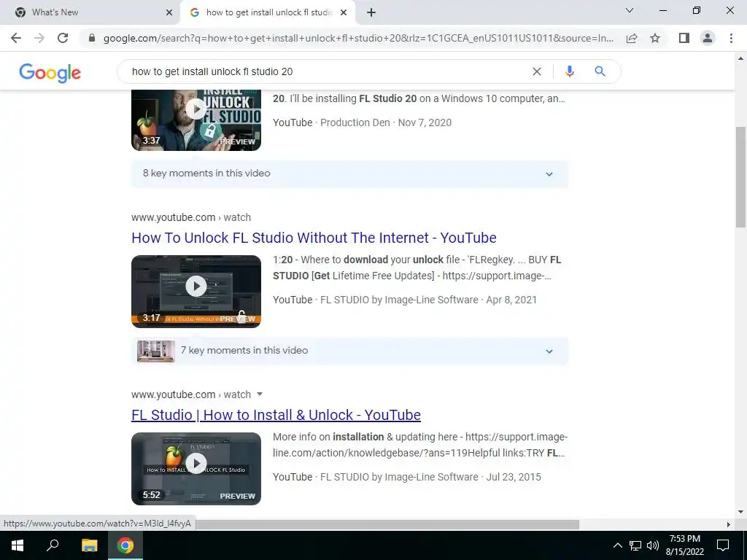Open the Chrome profile avatar

(708, 38)
